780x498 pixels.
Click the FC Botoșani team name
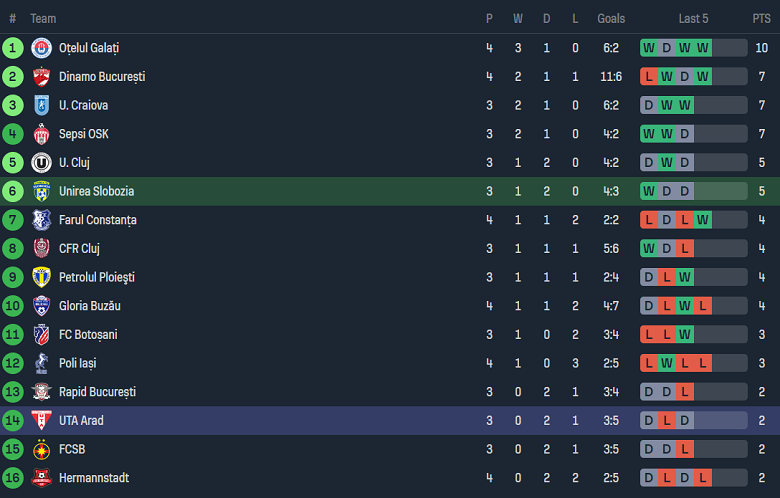click(88, 335)
